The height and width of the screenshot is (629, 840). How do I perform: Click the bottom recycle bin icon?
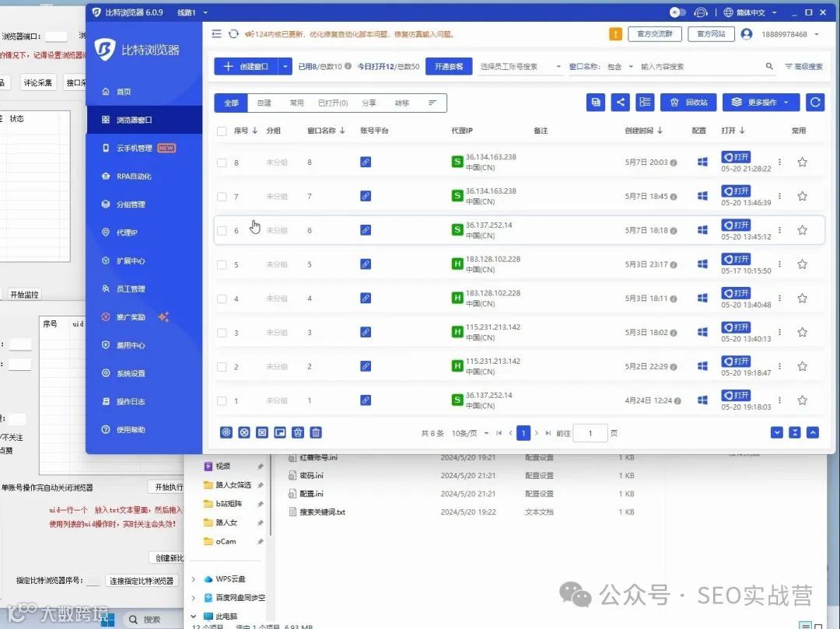(299, 432)
